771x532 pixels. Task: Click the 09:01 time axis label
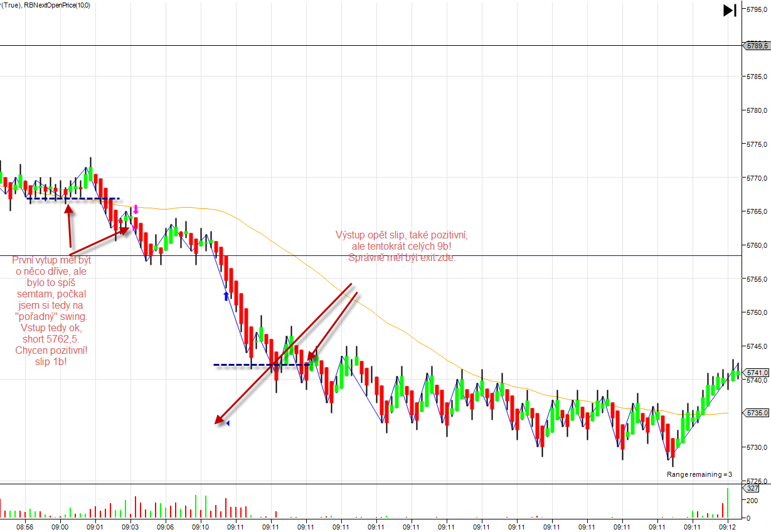(95, 526)
